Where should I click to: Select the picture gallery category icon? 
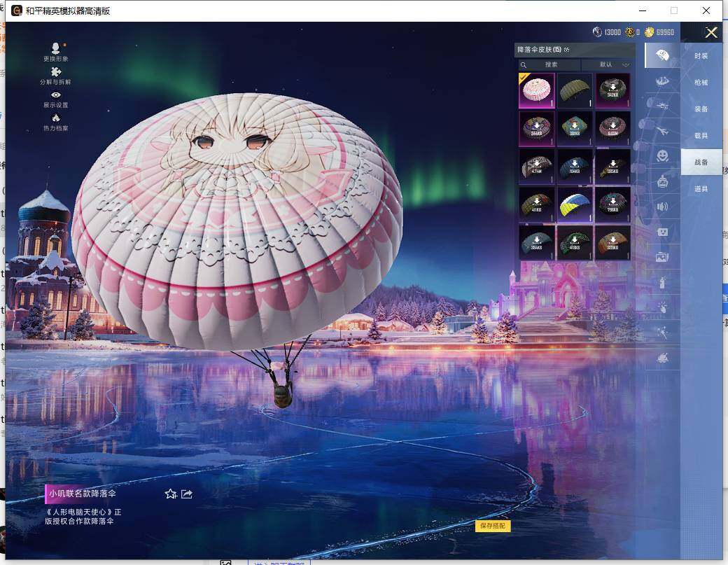662,256
